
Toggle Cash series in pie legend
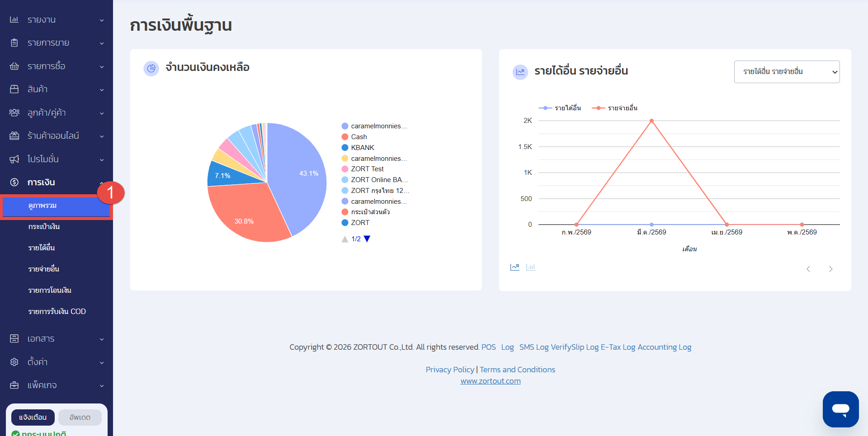pos(354,137)
